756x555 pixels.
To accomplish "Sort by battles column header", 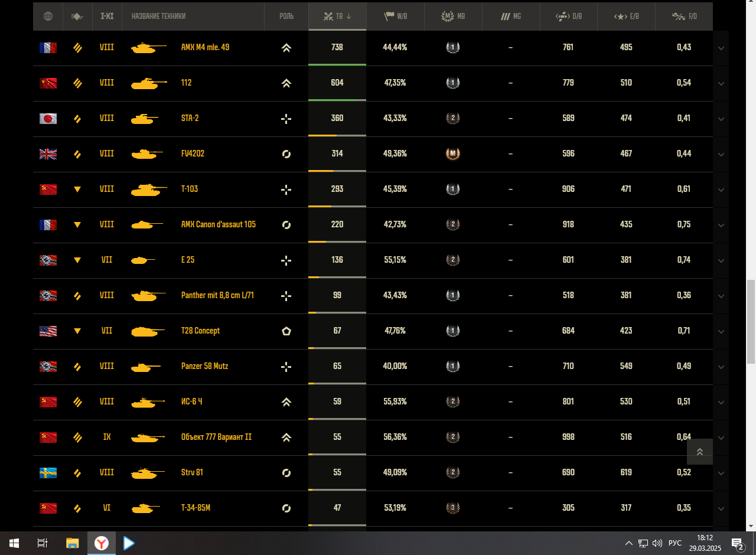I will point(337,17).
